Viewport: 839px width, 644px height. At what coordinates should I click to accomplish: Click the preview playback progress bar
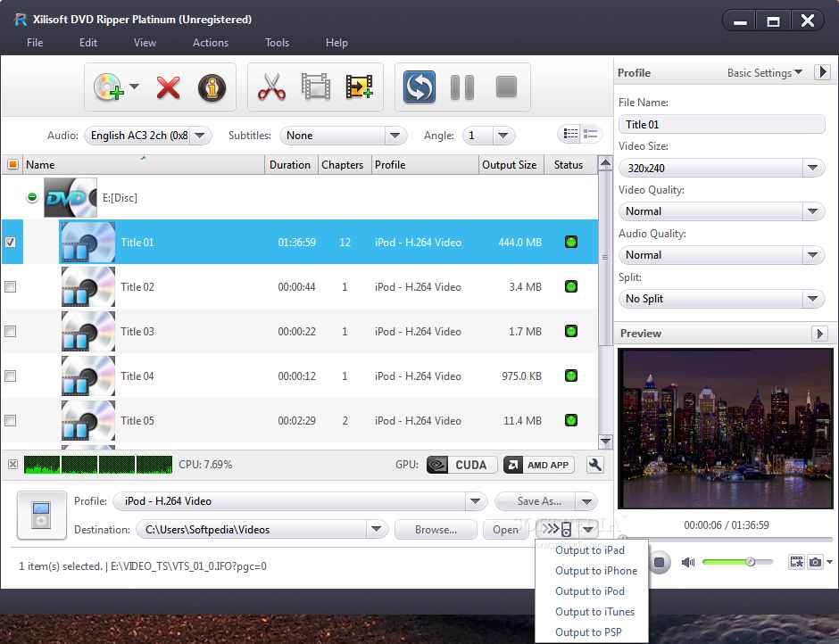pyautogui.click(x=726, y=539)
